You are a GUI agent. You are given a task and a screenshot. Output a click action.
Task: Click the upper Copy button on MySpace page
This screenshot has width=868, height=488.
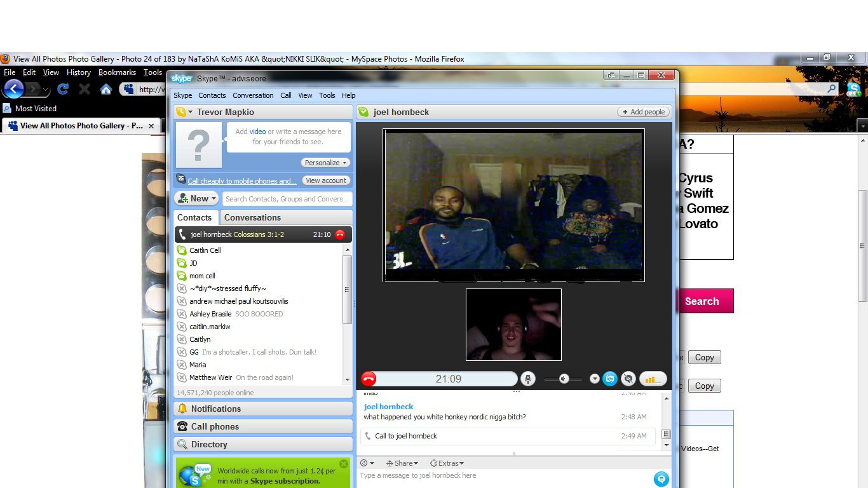pyautogui.click(x=704, y=357)
